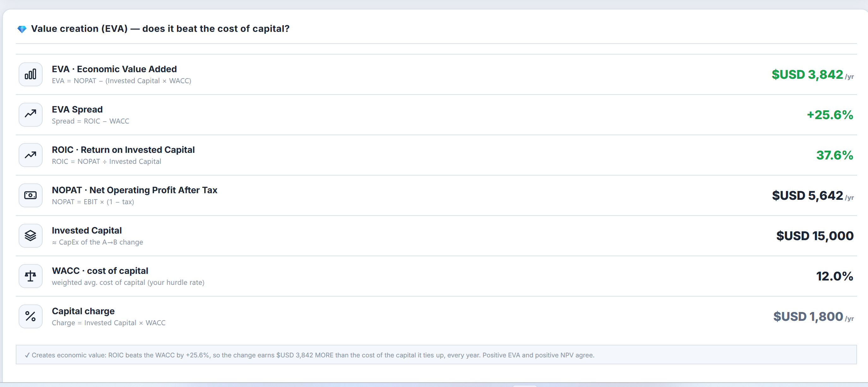The height and width of the screenshot is (387, 868).
Task: Click the +25.6% EVA Spread value
Action: (830, 115)
